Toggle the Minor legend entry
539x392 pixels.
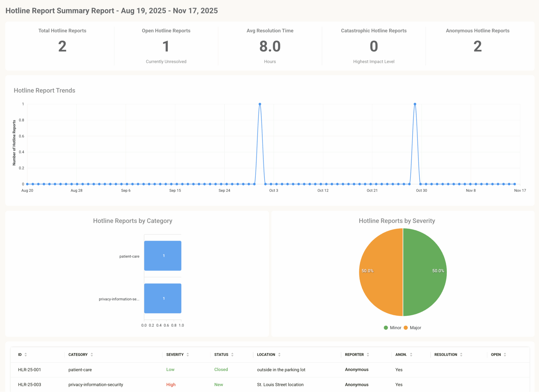(393, 328)
